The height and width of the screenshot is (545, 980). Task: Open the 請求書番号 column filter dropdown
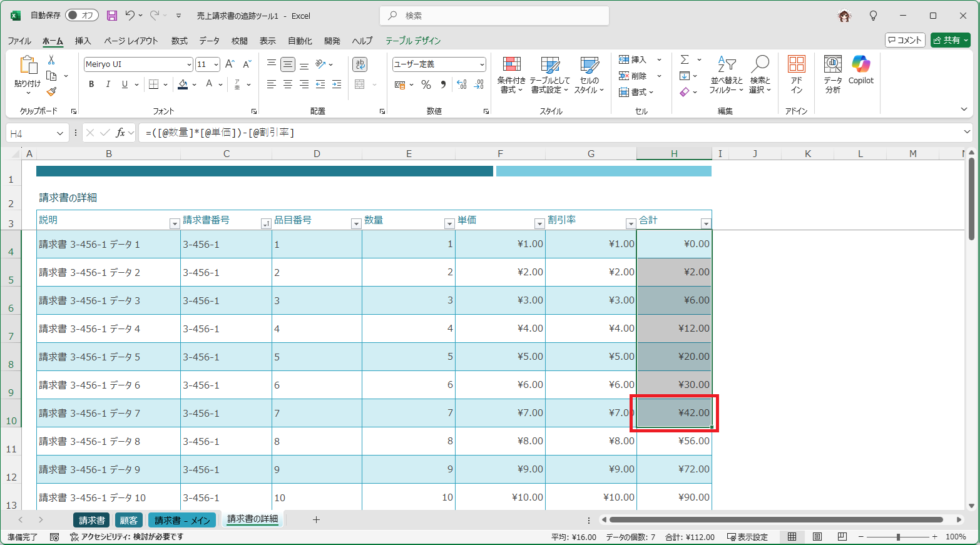(x=266, y=223)
